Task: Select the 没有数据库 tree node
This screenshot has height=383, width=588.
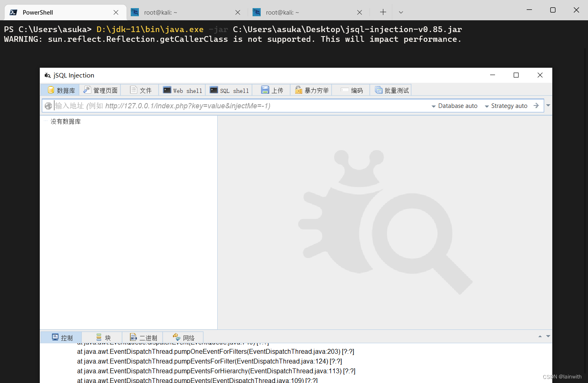Action: [66, 121]
